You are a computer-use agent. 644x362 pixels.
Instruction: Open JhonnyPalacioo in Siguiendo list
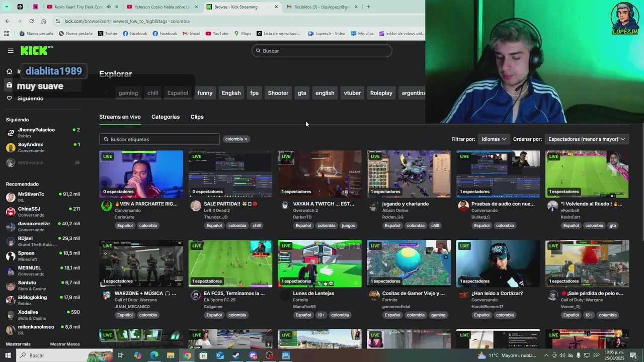42,133
